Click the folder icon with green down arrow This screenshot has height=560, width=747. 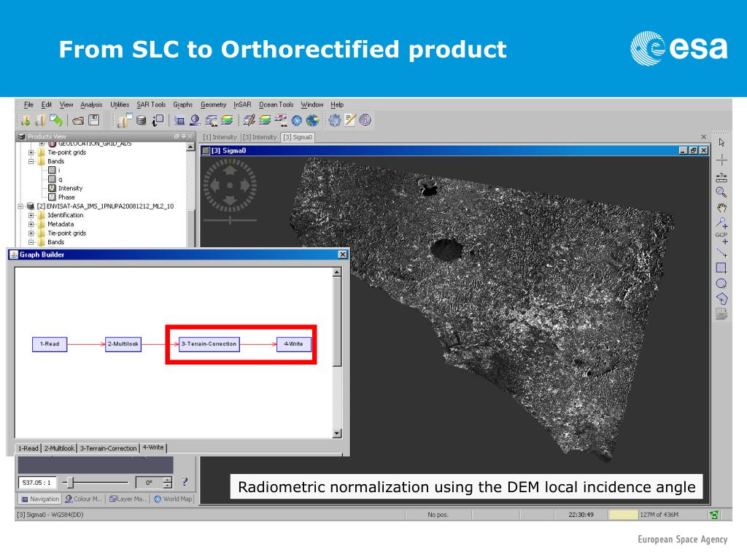coord(26,120)
